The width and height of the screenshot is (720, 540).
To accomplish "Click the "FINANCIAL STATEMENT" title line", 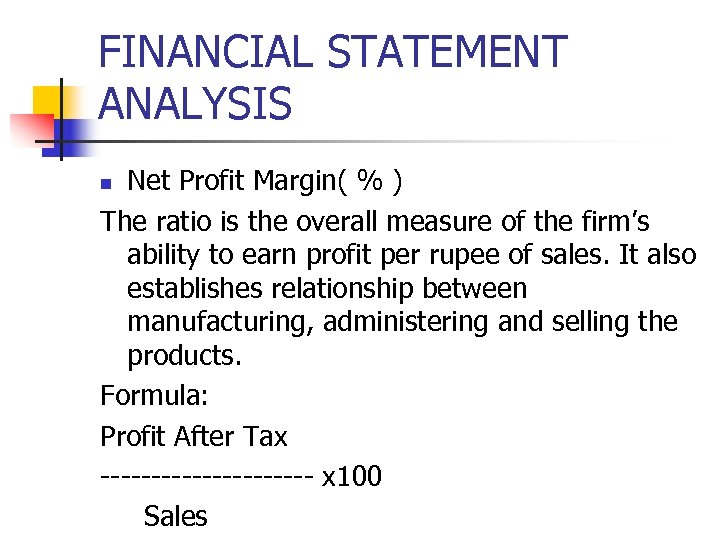I will tap(332, 54).
